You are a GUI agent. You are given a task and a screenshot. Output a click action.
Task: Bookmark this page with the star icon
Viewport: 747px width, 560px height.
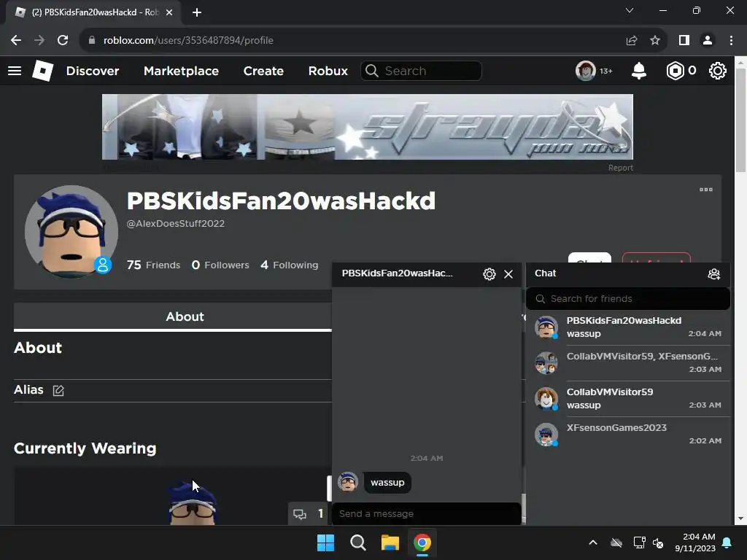pyautogui.click(x=655, y=41)
